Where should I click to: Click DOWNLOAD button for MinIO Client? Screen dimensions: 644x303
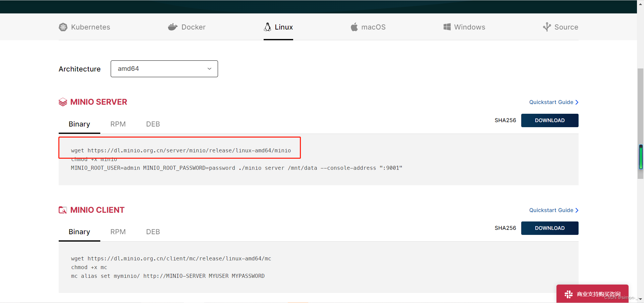[x=550, y=228]
